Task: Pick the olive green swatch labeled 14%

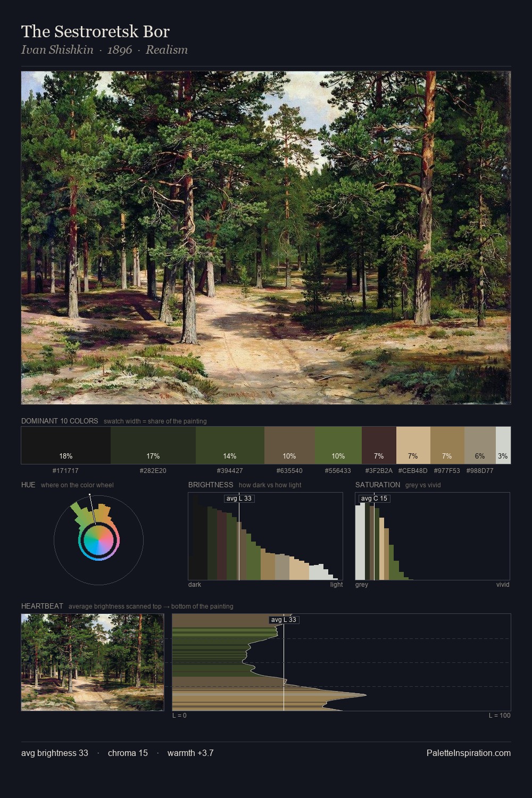Action: pos(230,445)
